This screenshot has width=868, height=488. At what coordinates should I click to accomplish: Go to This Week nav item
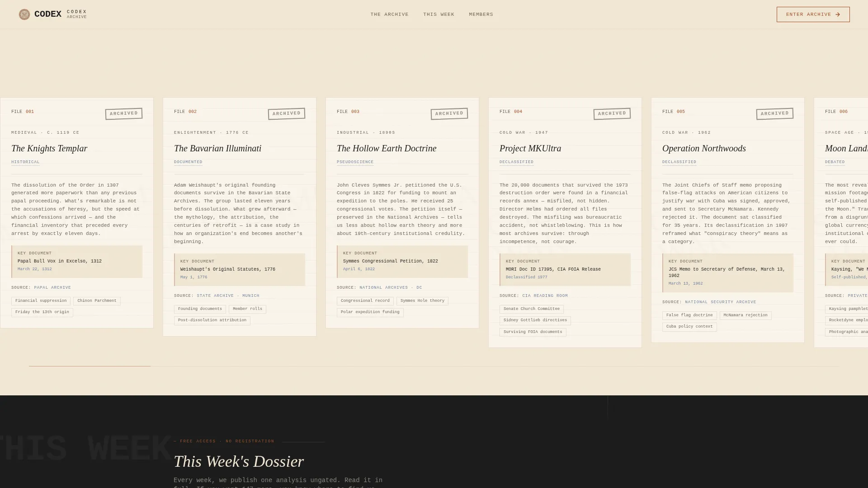click(x=439, y=14)
